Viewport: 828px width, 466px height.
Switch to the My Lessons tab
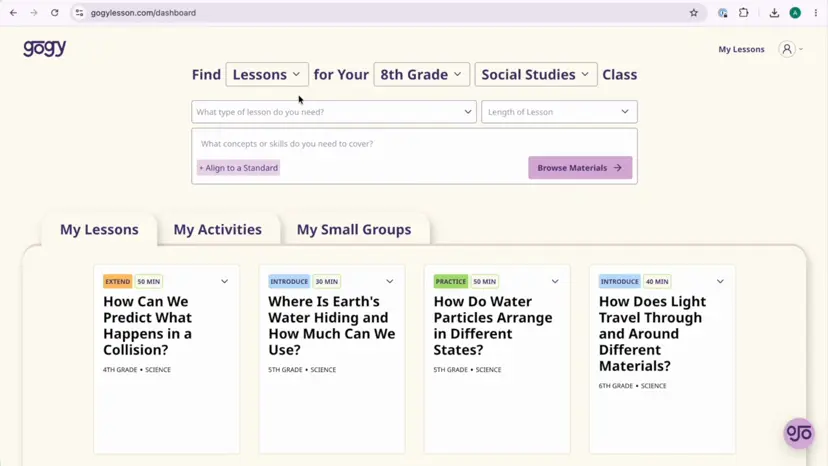pos(99,229)
